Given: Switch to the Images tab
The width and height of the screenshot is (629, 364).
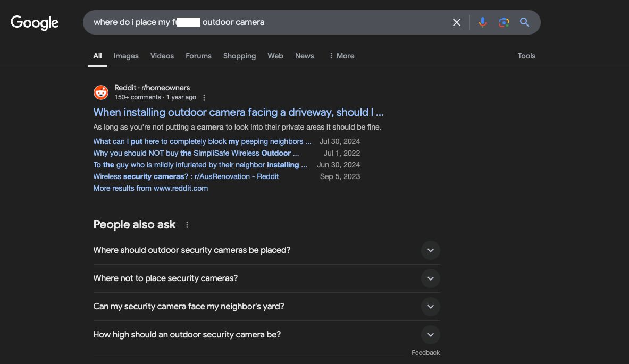Looking at the screenshot, I should 125,56.
